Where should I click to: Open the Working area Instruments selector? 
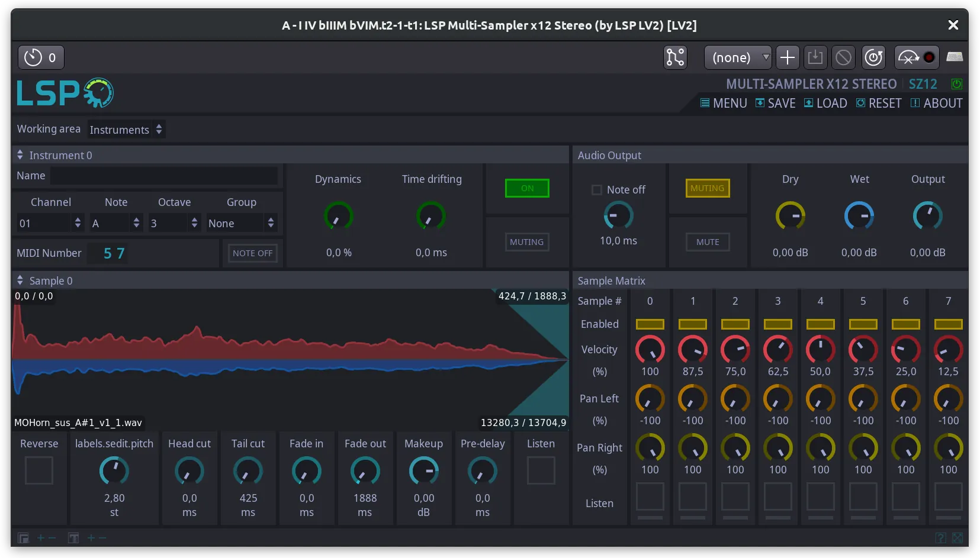[126, 130]
